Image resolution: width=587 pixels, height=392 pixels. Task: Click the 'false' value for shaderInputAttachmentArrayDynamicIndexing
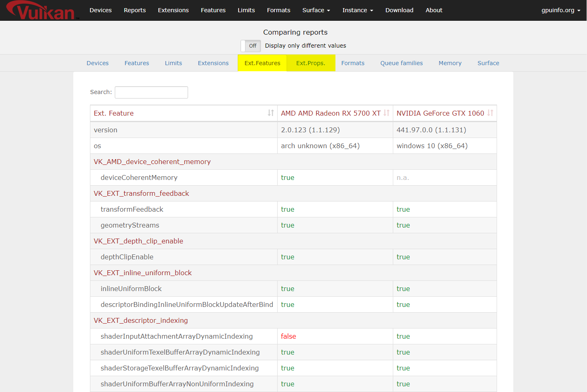tap(288, 336)
